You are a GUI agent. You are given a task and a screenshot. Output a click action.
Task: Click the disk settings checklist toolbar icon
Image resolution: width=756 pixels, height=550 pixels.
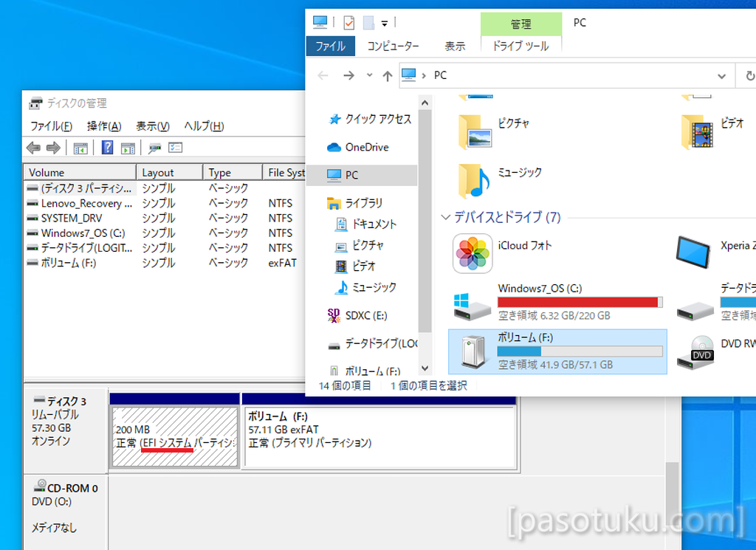pyautogui.click(x=175, y=148)
